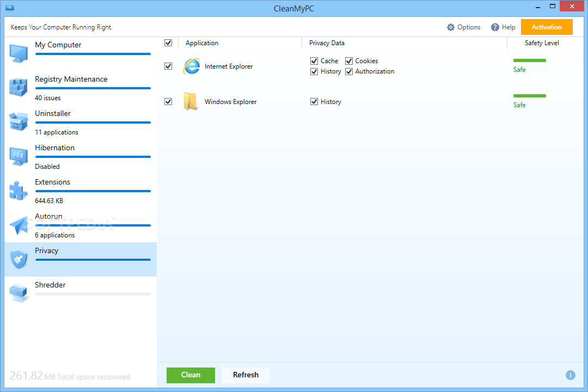The height and width of the screenshot is (392, 588).
Task: Click the Privacy shield icon
Action: coord(19,259)
